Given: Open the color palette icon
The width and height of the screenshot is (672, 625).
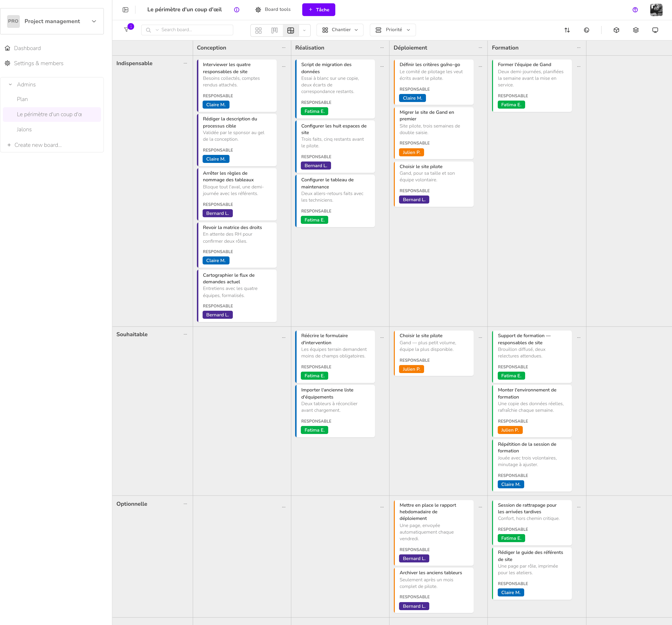Looking at the screenshot, I should [587, 30].
